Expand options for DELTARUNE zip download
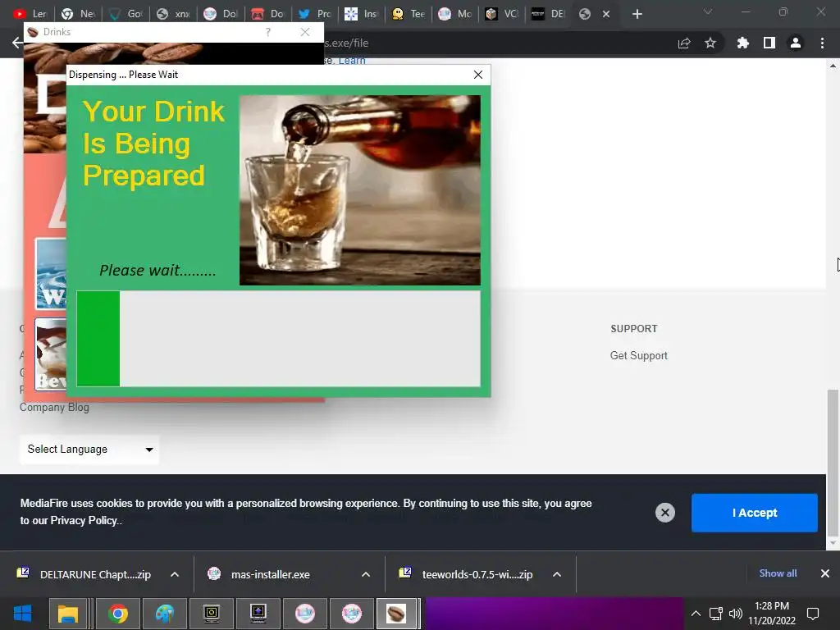Screen dimensions: 840x630 pyautogui.click(x=175, y=574)
